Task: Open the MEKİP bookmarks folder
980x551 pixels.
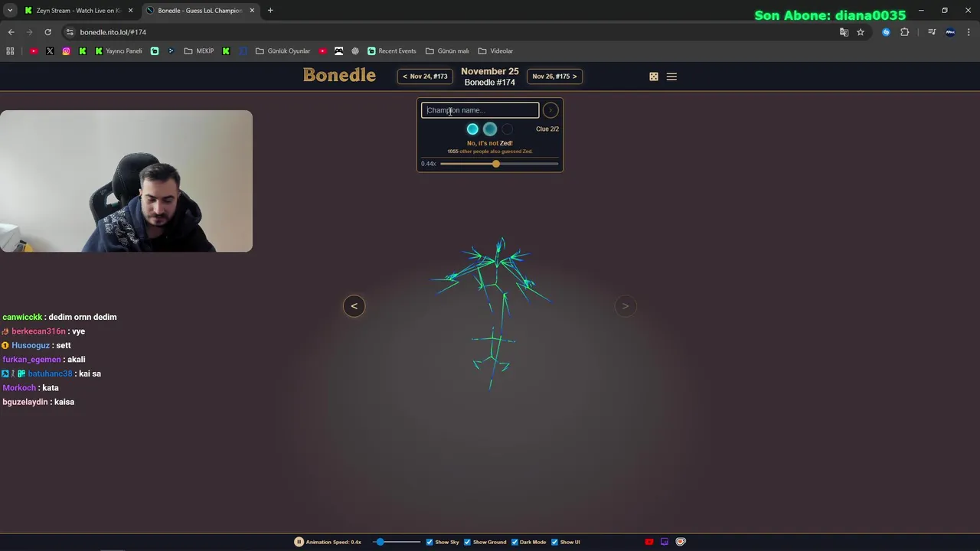Action: (199, 51)
